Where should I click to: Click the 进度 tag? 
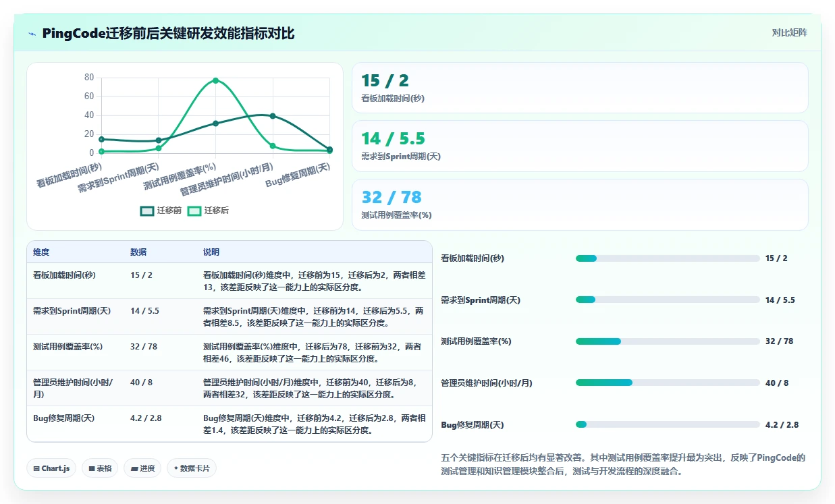pos(142,468)
